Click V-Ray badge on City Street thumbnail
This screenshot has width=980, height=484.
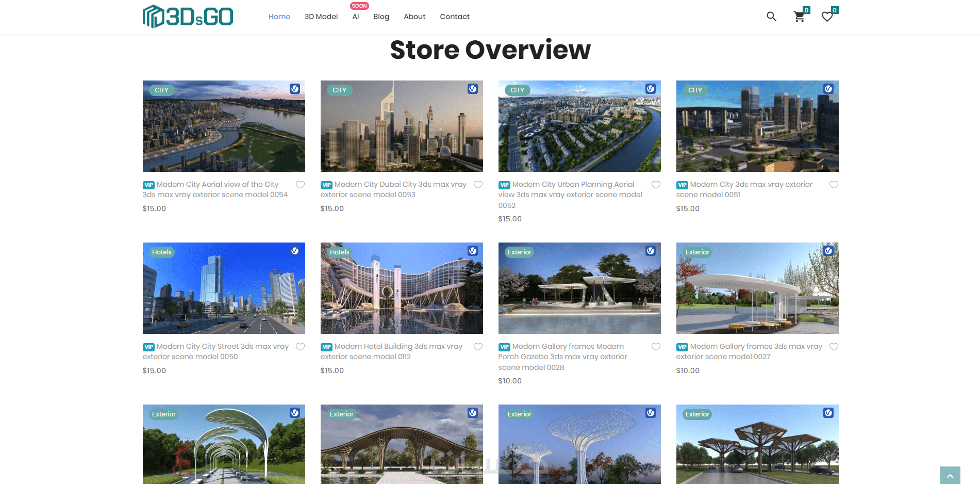coord(295,251)
